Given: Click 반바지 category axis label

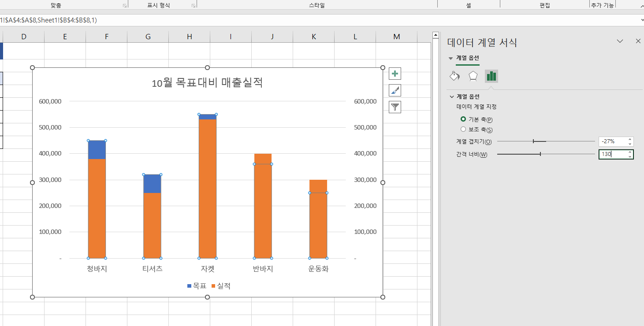Looking at the screenshot, I should tap(263, 269).
